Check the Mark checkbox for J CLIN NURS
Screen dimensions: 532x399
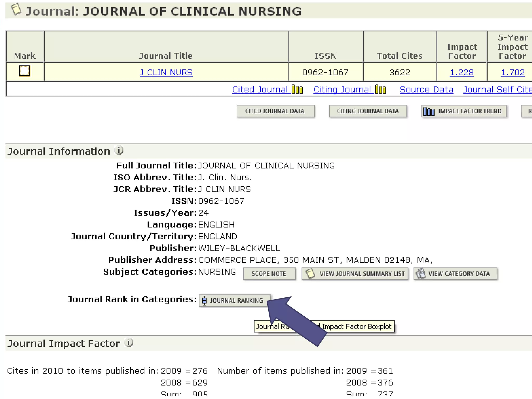[25, 71]
